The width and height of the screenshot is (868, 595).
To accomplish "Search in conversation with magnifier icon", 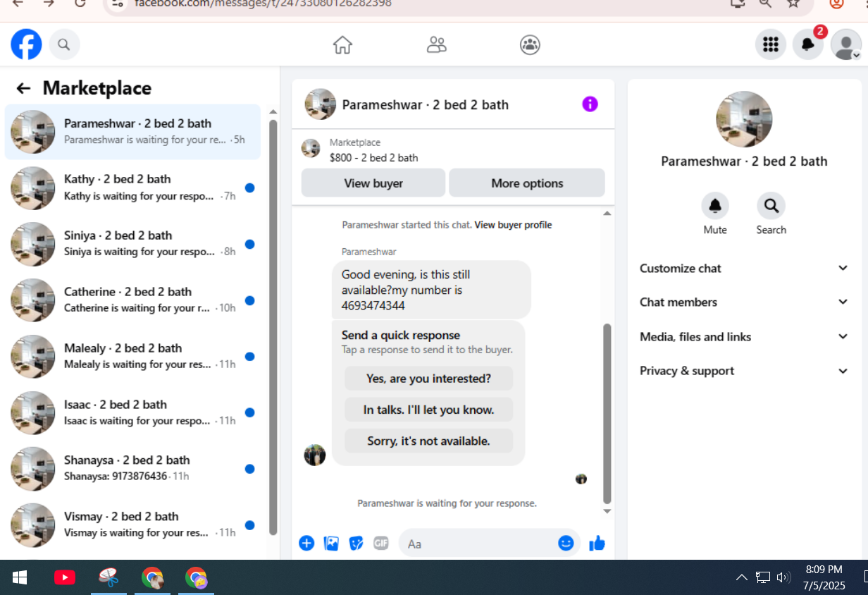I will tap(771, 206).
